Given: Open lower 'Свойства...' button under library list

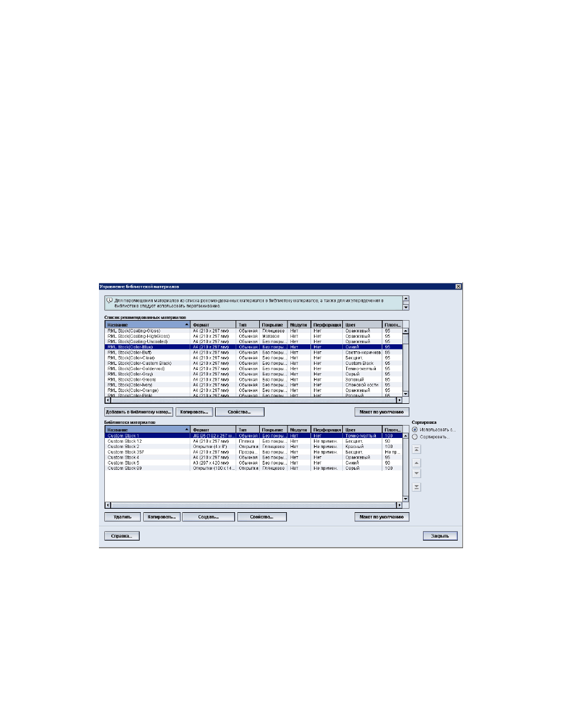Looking at the screenshot, I should pos(262,517).
